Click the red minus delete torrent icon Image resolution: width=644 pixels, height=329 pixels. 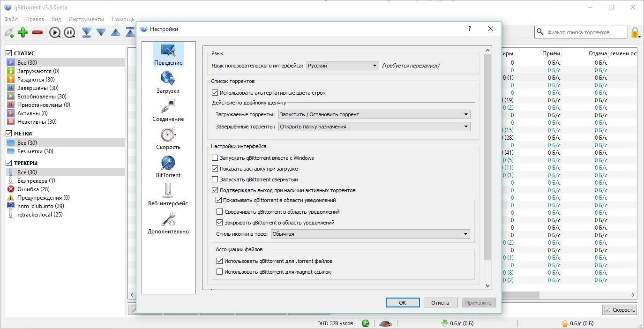(37, 32)
